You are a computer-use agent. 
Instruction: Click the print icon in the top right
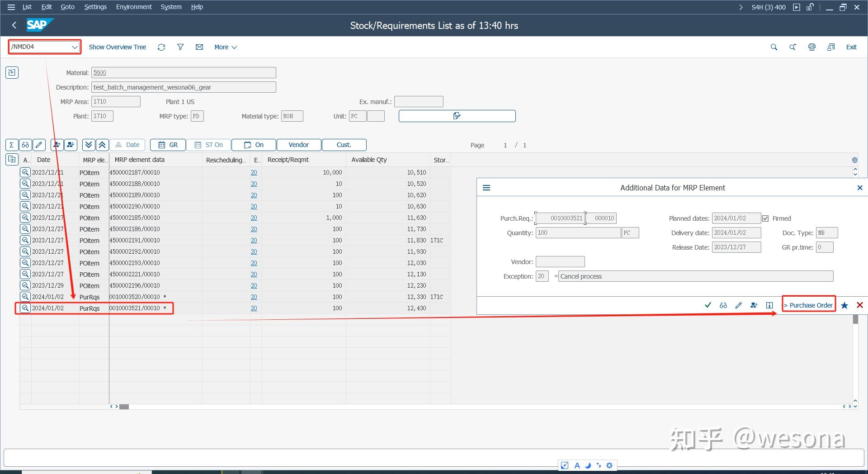[811, 47]
